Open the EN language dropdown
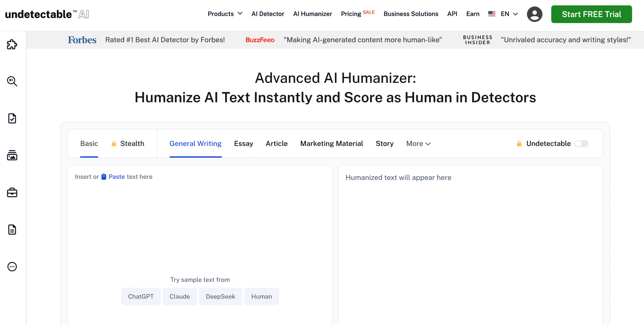The image size is (644, 325). [509, 14]
